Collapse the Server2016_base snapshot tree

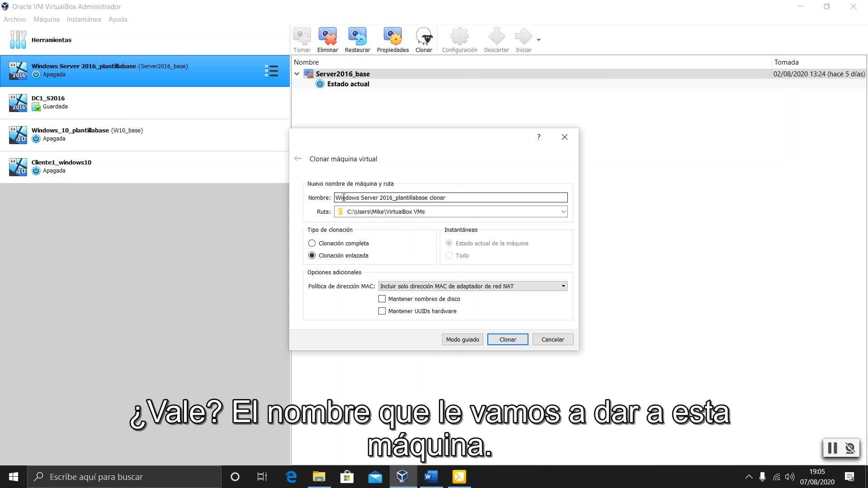tap(297, 74)
